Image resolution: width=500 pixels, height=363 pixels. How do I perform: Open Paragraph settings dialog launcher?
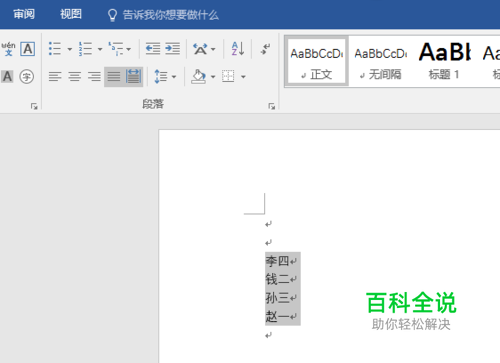(272, 106)
